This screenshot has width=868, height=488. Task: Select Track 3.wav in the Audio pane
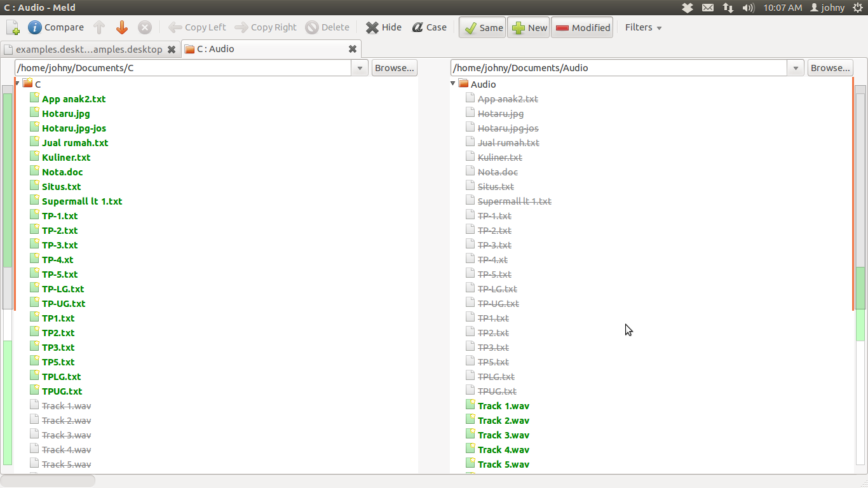tap(503, 435)
